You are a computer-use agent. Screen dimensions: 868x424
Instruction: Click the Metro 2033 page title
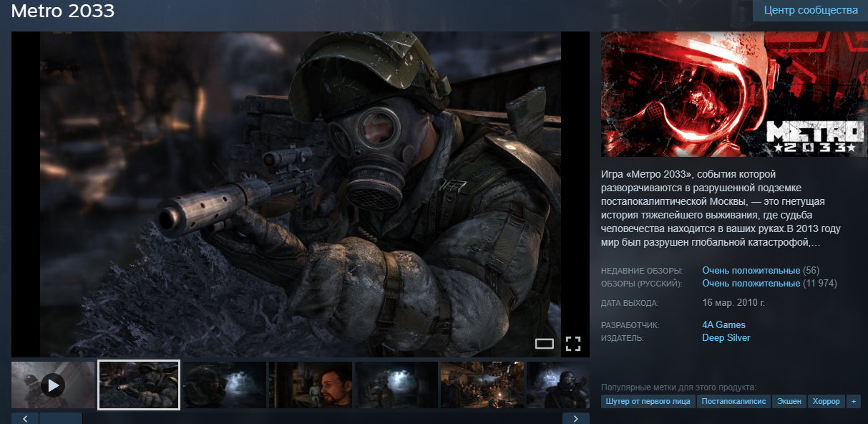click(x=63, y=11)
